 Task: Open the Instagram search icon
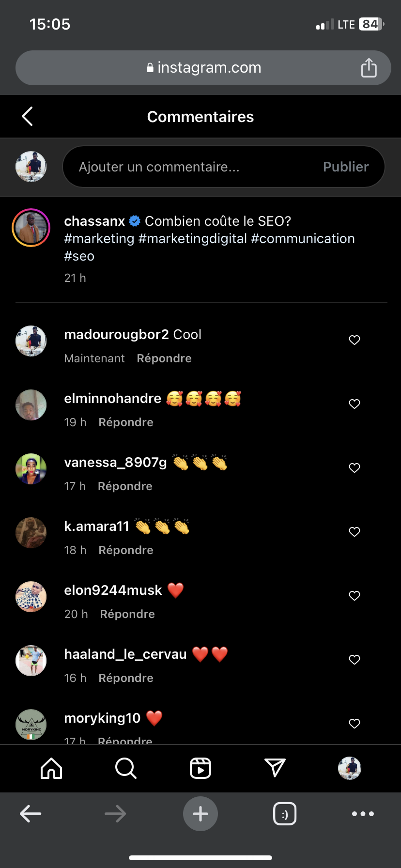click(126, 768)
